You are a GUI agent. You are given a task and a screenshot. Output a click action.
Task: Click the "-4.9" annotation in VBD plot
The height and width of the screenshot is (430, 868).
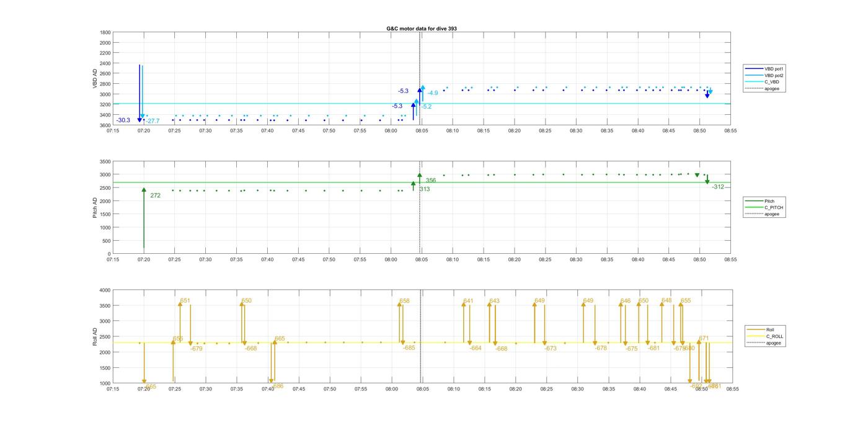[433, 93]
